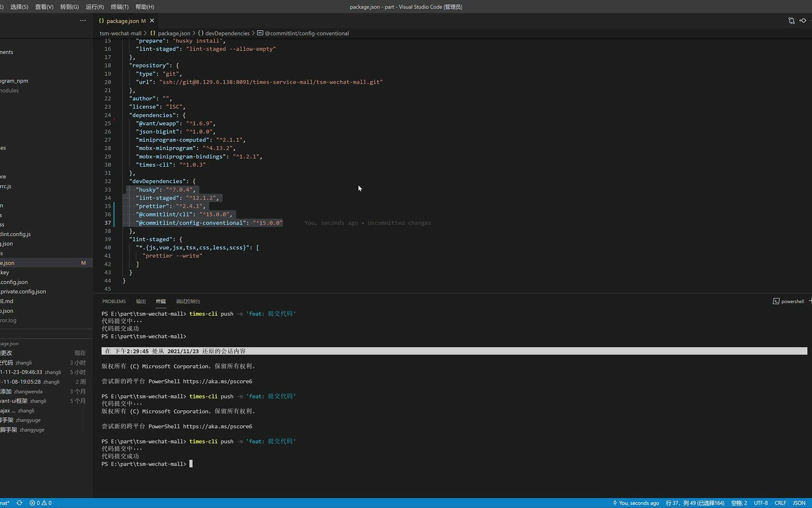Image resolution: width=812 pixels, height=508 pixels.
Task: Click the git blame icon in status bar
Action: click(615, 503)
